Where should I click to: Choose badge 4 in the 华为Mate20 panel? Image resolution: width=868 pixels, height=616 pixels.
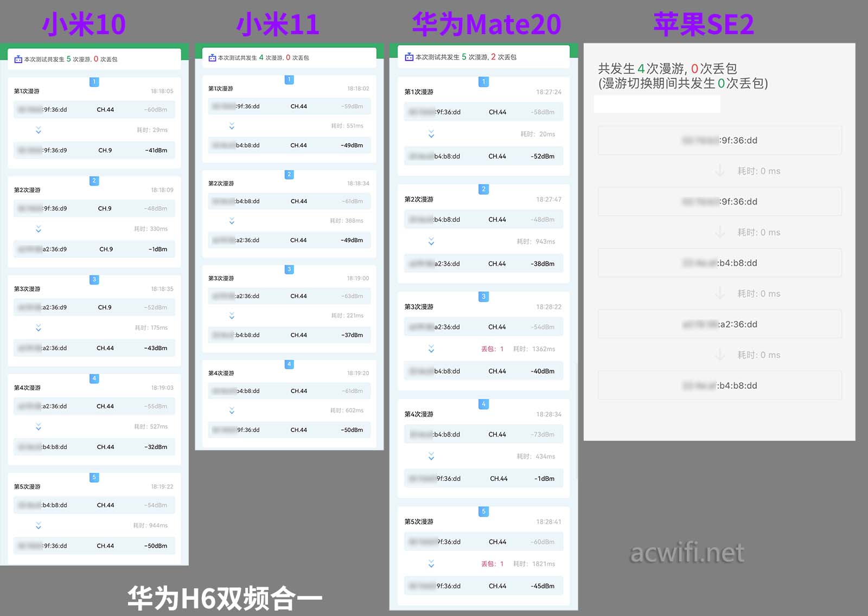click(484, 404)
